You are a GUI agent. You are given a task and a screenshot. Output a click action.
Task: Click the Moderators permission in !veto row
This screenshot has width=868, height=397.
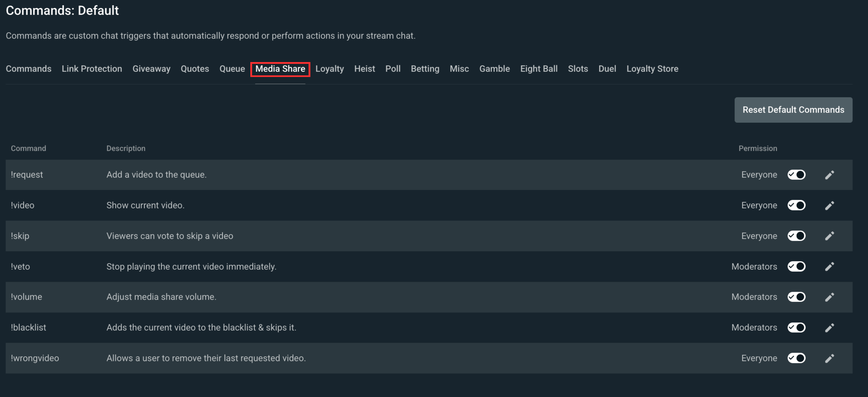754,267
